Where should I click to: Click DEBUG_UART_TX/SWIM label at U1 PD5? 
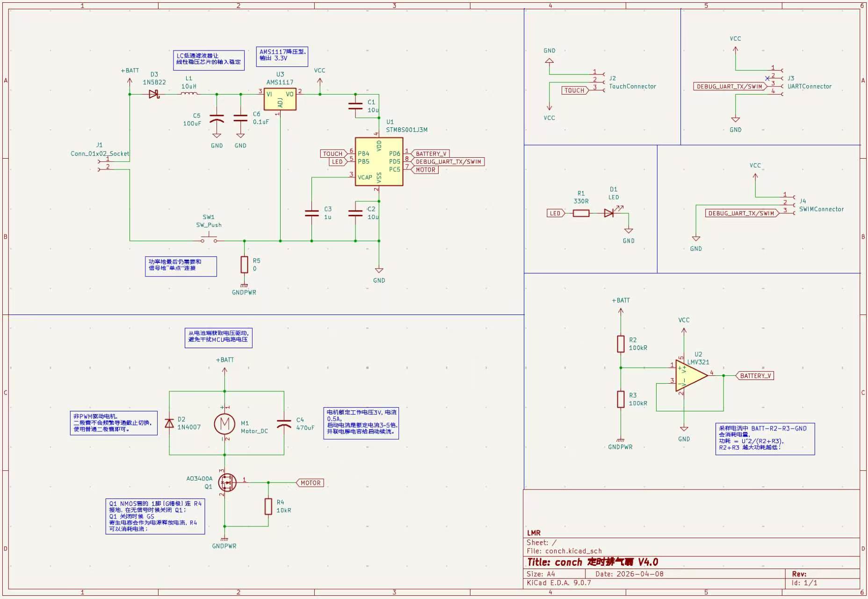coord(448,162)
